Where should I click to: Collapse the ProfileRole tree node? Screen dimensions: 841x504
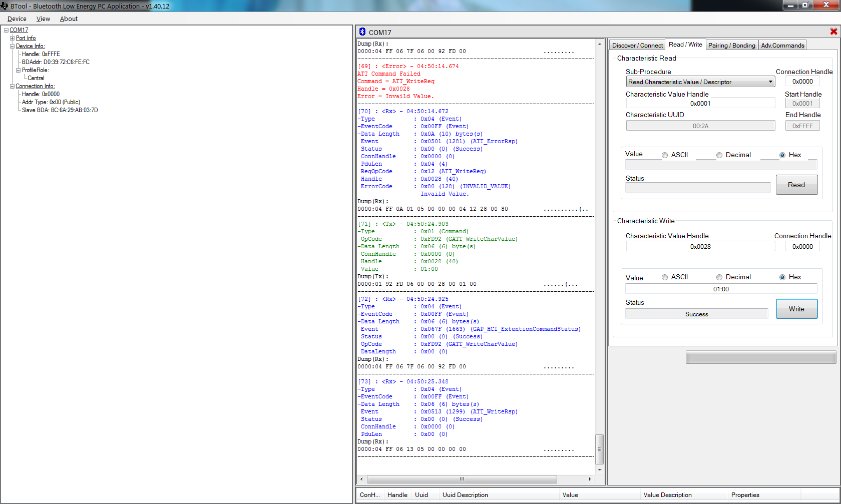point(18,70)
